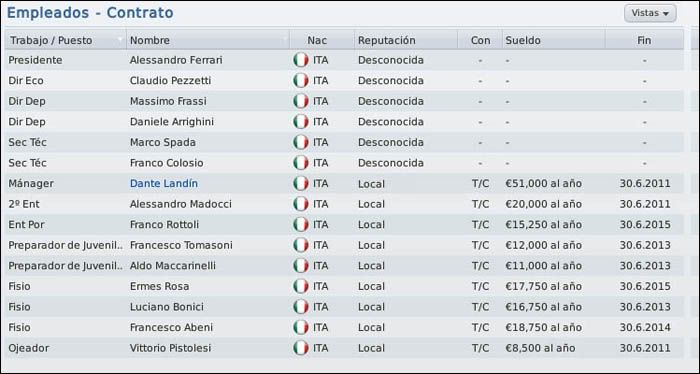Click Italian flag next to Alessandro Ferrari
This screenshot has width=700, height=374.
tap(301, 60)
